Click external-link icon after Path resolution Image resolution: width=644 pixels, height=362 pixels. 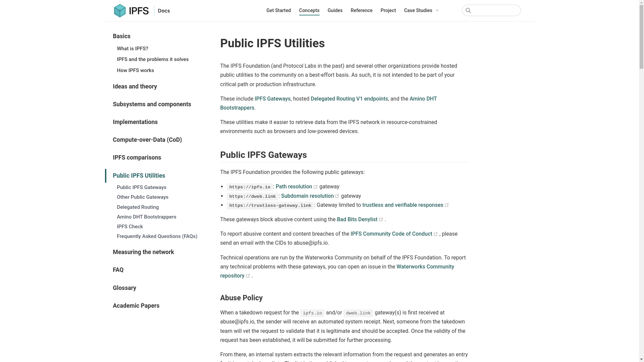(316, 187)
